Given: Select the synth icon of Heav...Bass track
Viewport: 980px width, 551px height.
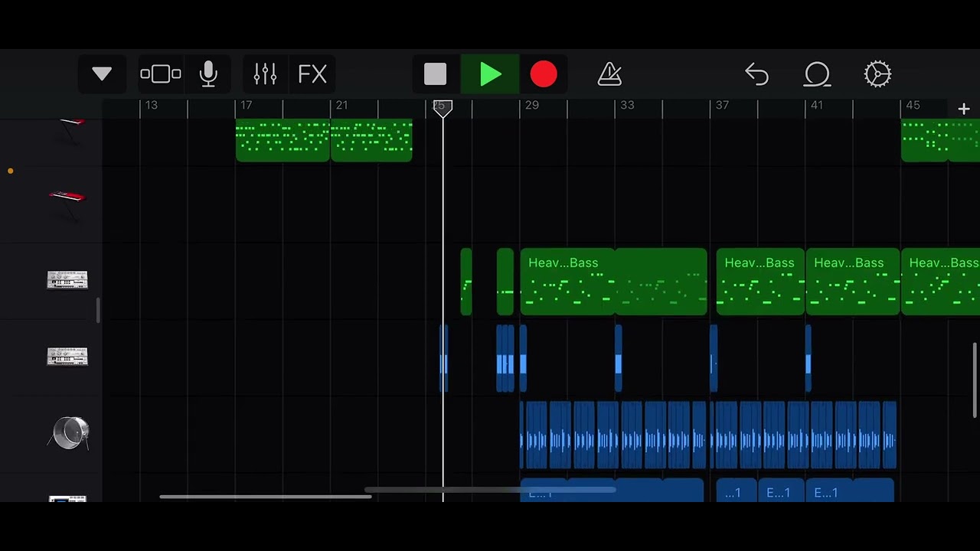Looking at the screenshot, I should (x=67, y=280).
